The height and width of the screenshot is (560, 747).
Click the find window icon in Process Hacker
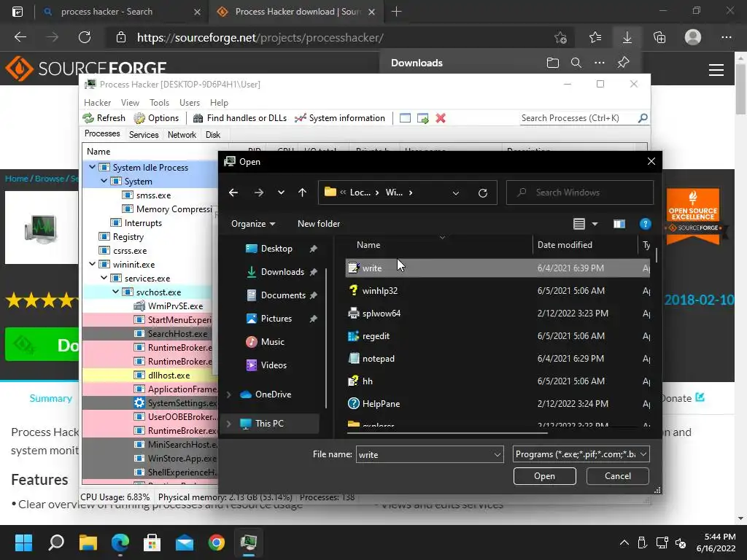point(405,118)
